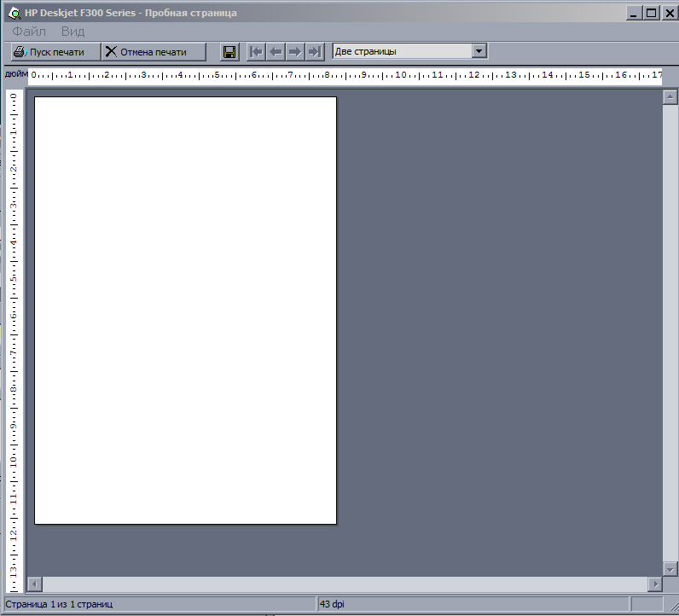Click the window resize grip corner

click(x=672, y=605)
